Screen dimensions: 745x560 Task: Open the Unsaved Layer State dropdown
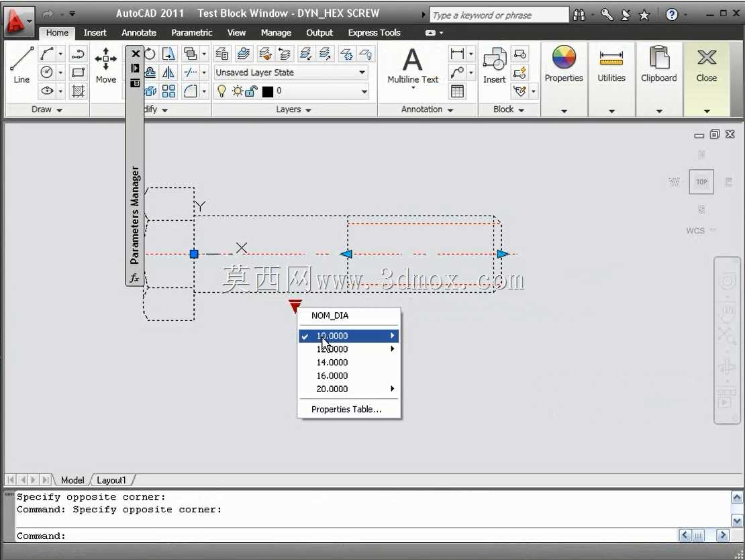(291, 73)
